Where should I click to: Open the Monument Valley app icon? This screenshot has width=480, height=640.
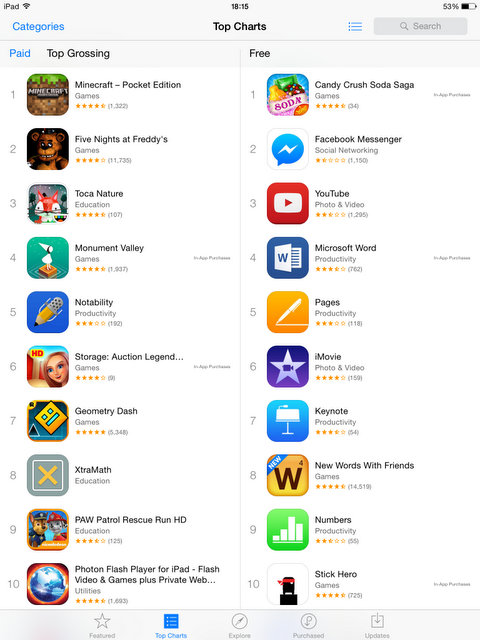coord(48,258)
